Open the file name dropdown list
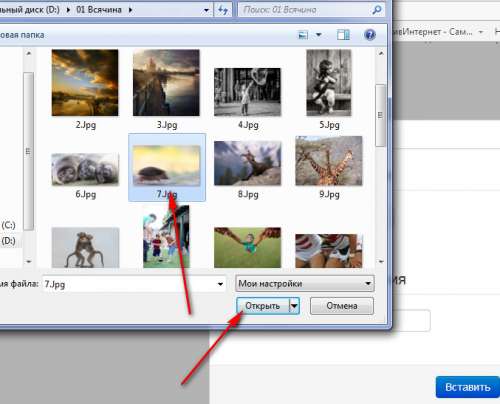This screenshot has height=404, width=500. point(220,284)
